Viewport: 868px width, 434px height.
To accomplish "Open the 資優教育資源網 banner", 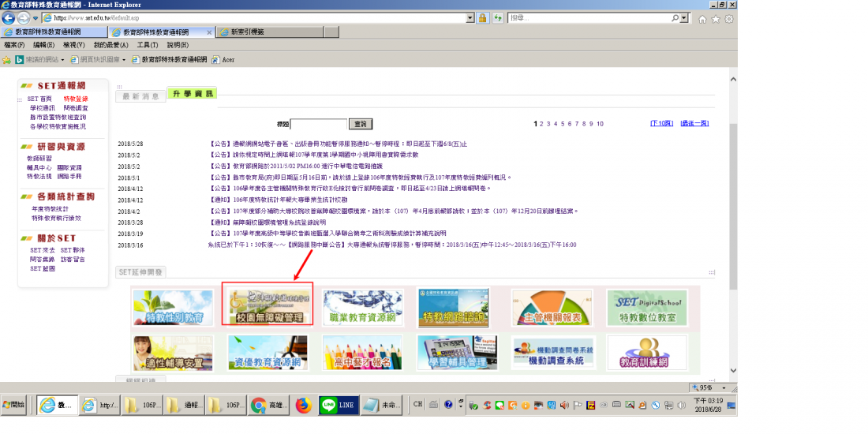I will click(268, 354).
